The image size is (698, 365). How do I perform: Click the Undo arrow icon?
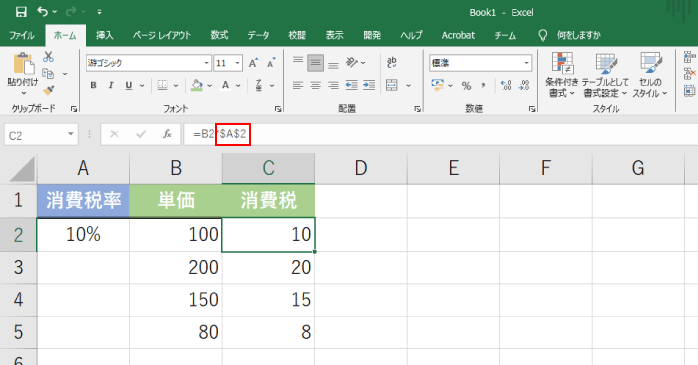point(43,12)
